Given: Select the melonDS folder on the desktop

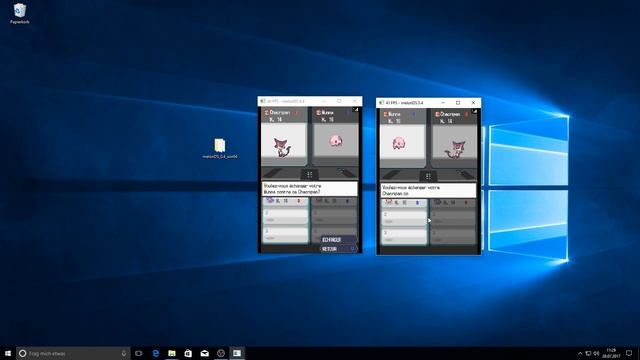Looking at the screenshot, I should [220, 148].
